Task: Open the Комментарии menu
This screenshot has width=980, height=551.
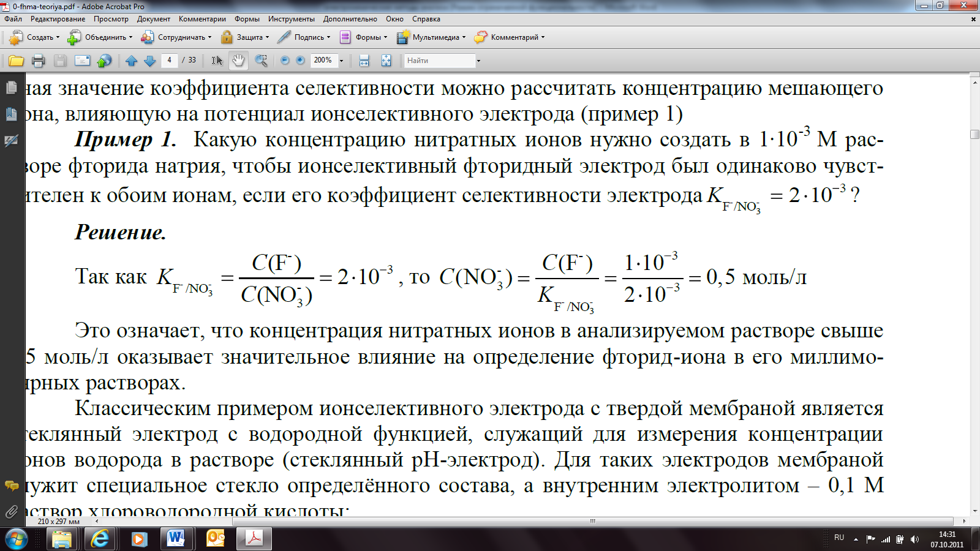Action: tap(202, 19)
